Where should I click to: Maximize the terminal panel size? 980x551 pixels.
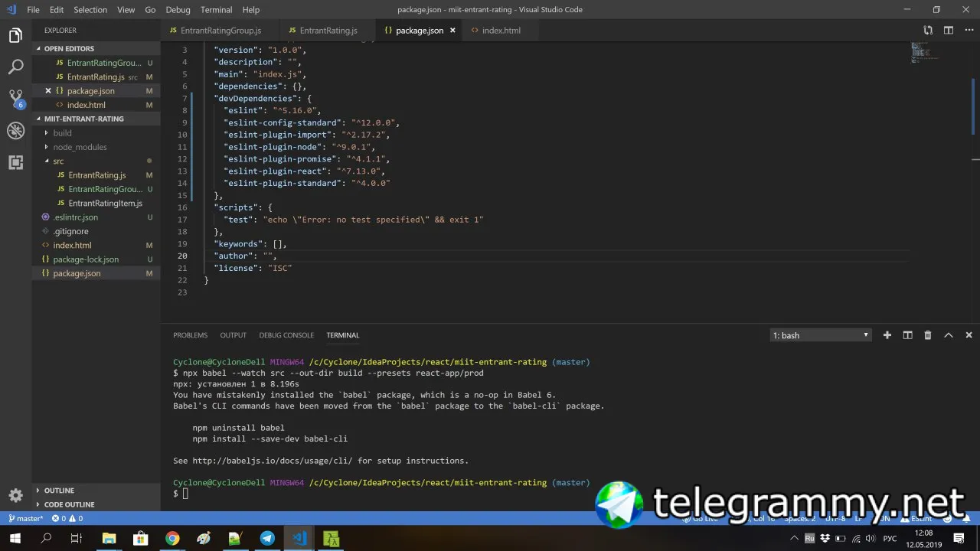click(948, 335)
